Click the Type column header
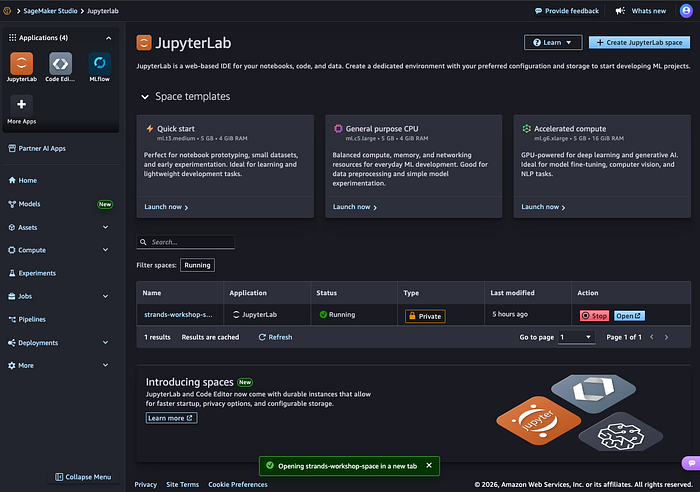 [x=411, y=293]
